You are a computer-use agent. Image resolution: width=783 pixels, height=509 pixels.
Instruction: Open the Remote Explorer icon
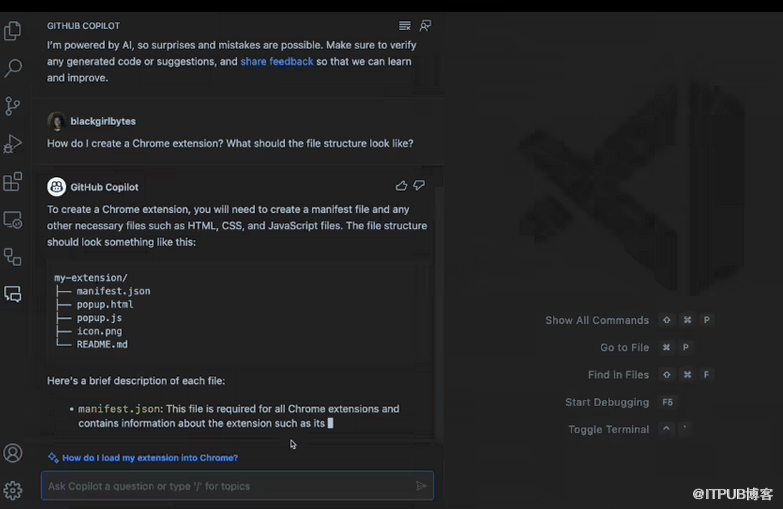[x=13, y=219]
